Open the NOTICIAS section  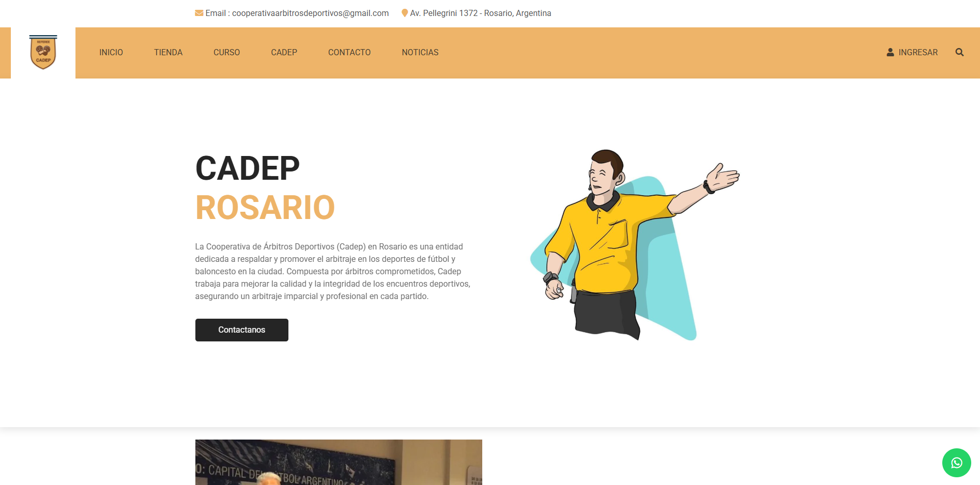[420, 52]
